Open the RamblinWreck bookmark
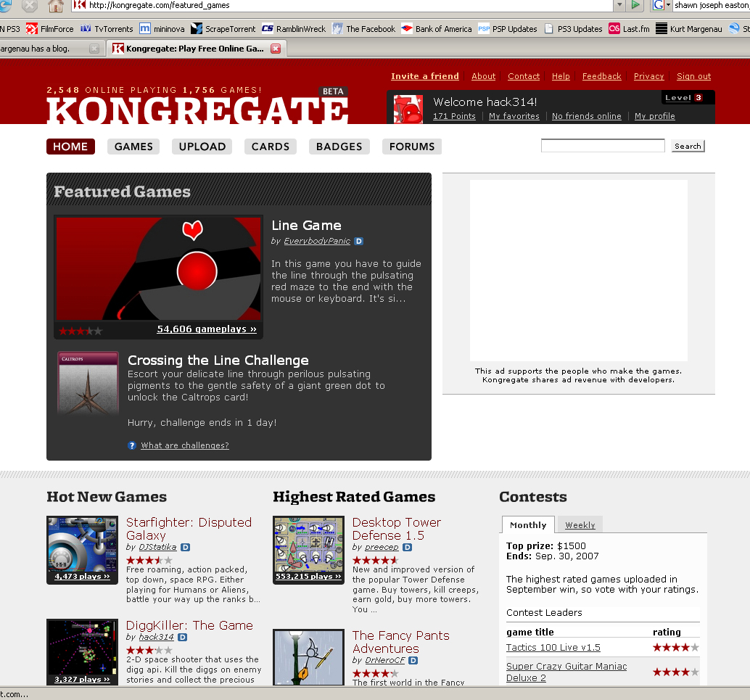This screenshot has width=750, height=700. click(x=293, y=29)
